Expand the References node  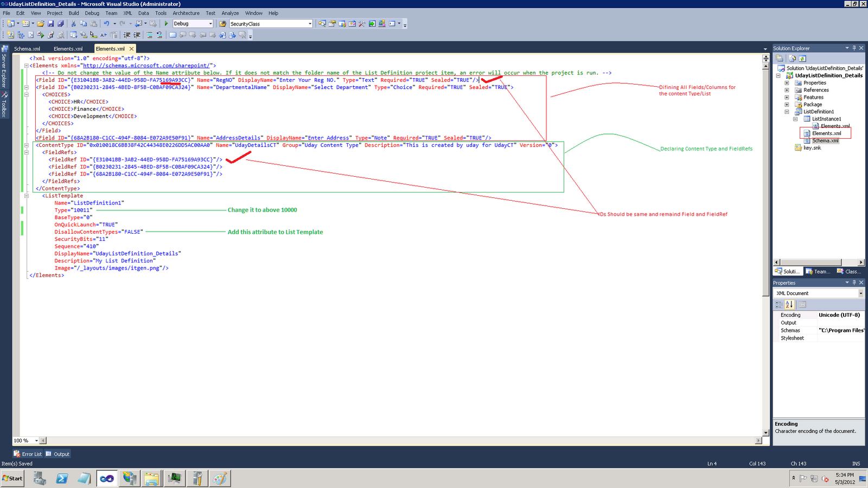pyautogui.click(x=787, y=90)
